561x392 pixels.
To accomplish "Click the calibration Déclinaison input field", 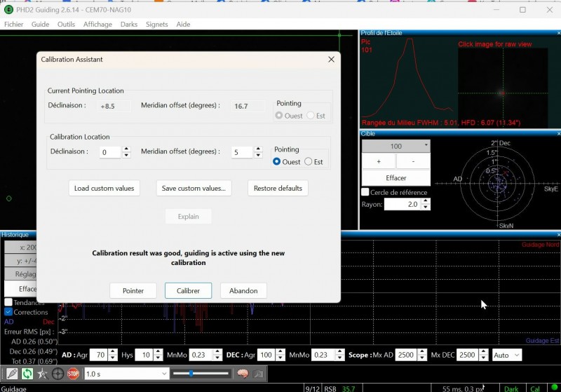I will pos(111,152).
